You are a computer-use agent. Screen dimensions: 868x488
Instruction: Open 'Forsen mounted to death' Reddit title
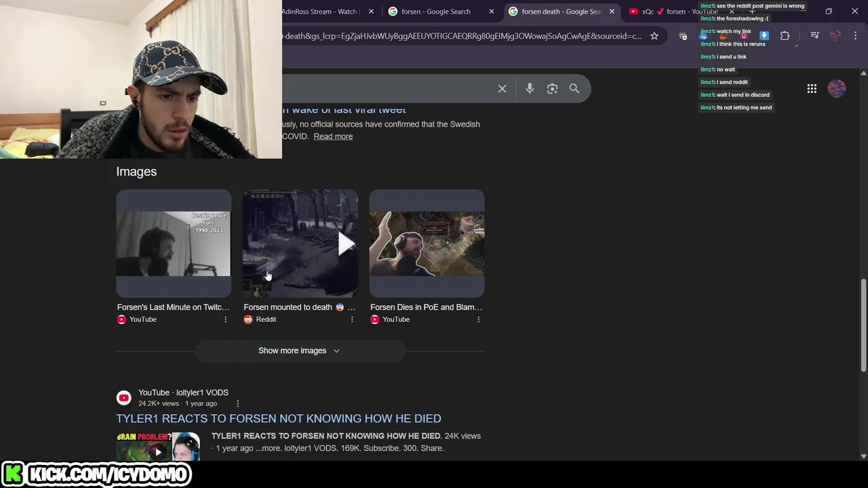point(299,307)
